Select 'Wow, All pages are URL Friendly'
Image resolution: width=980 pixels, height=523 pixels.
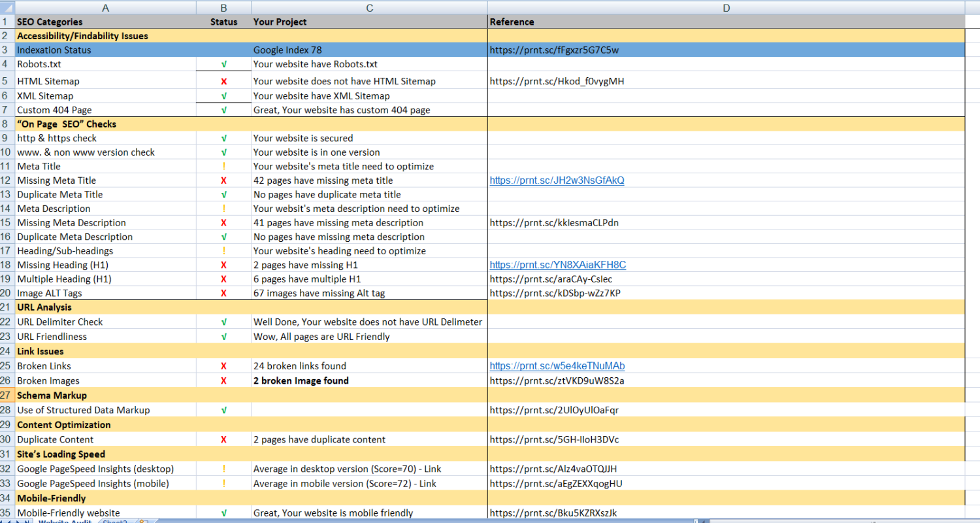(x=369, y=337)
